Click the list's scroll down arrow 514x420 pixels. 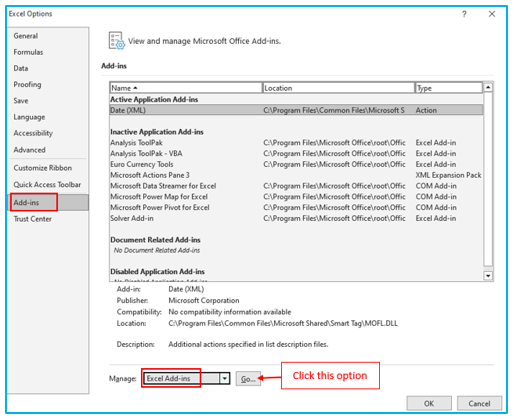[x=488, y=276]
